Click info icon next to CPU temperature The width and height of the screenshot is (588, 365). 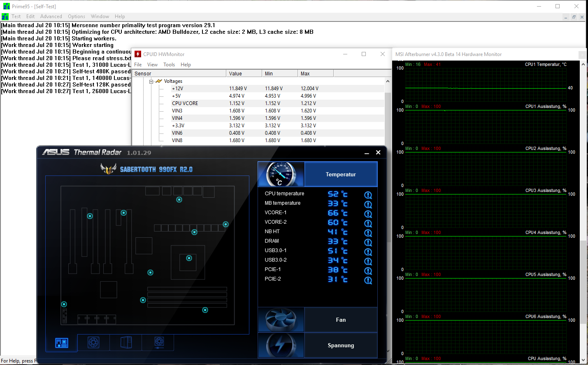(x=368, y=195)
